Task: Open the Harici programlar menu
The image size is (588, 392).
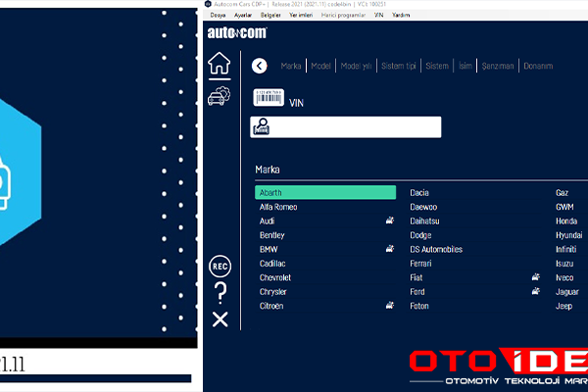Action: (343, 16)
